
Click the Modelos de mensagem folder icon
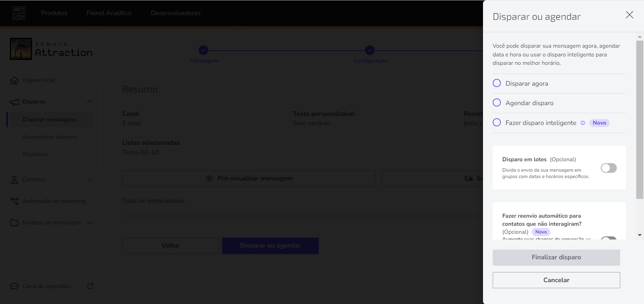pyautogui.click(x=14, y=223)
